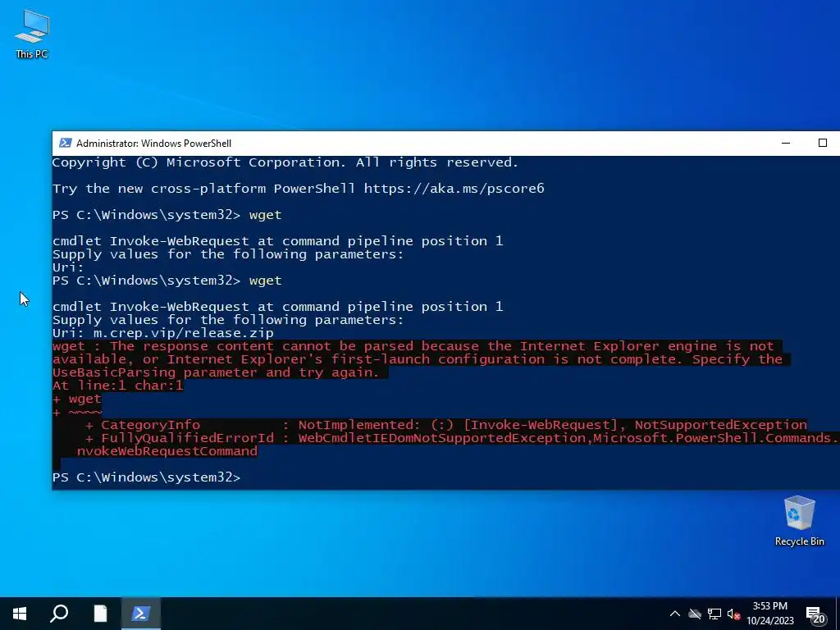The width and height of the screenshot is (840, 630).
Task: Open the This PC desktop icon
Action: point(32,33)
